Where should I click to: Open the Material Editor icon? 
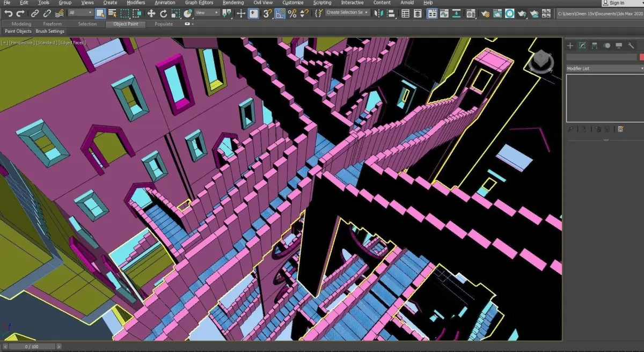tap(471, 13)
